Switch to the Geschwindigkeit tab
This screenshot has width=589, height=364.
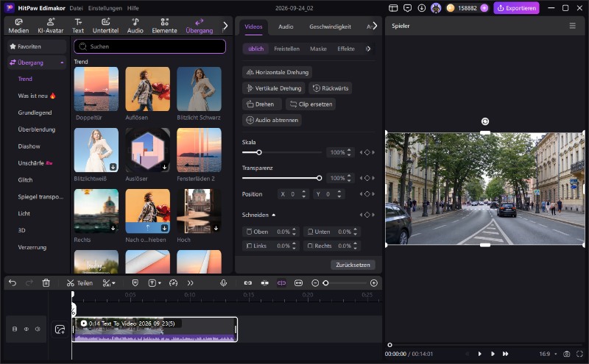tap(330, 26)
